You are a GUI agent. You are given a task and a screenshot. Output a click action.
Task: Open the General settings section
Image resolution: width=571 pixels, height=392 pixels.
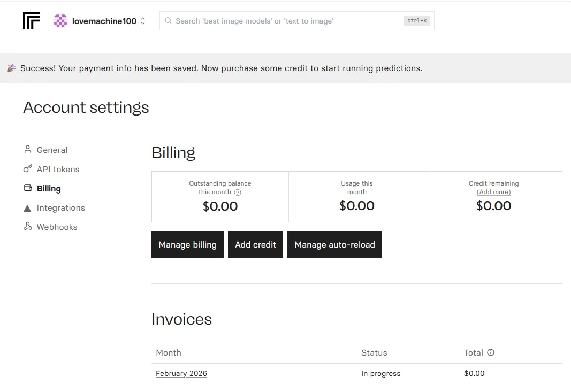pyautogui.click(x=52, y=150)
